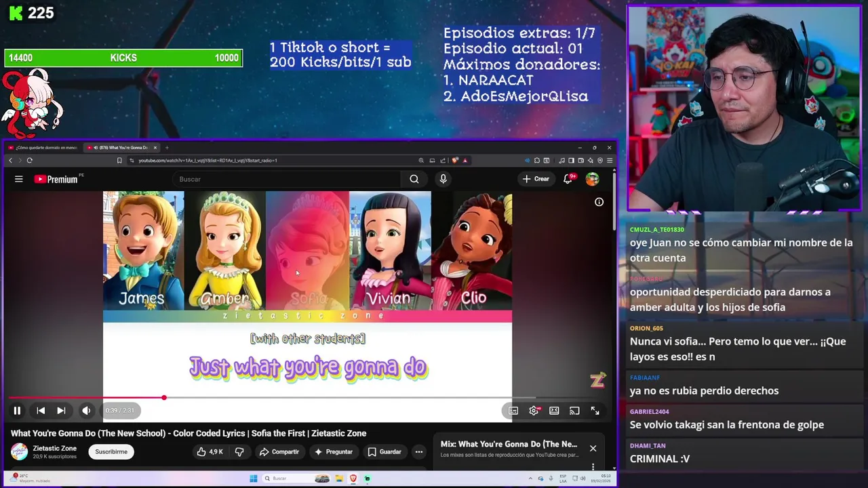Open the Windows Start button

(254, 479)
